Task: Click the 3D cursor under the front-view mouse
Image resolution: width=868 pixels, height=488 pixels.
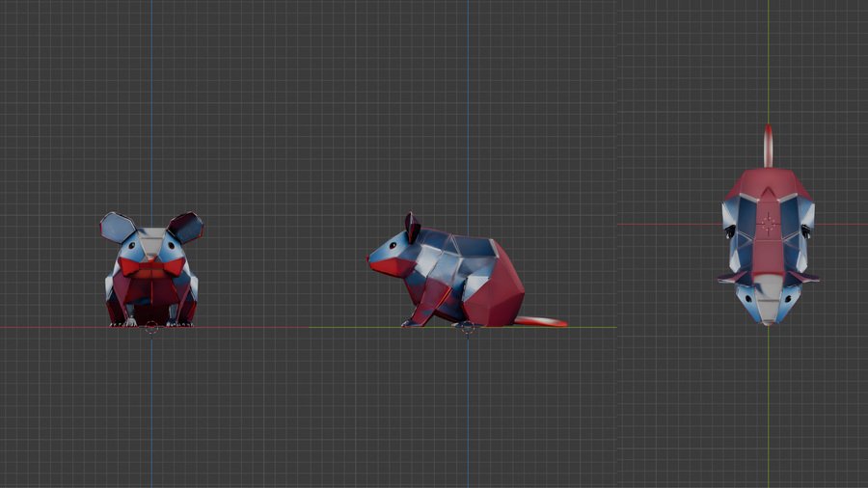Action: [151, 329]
